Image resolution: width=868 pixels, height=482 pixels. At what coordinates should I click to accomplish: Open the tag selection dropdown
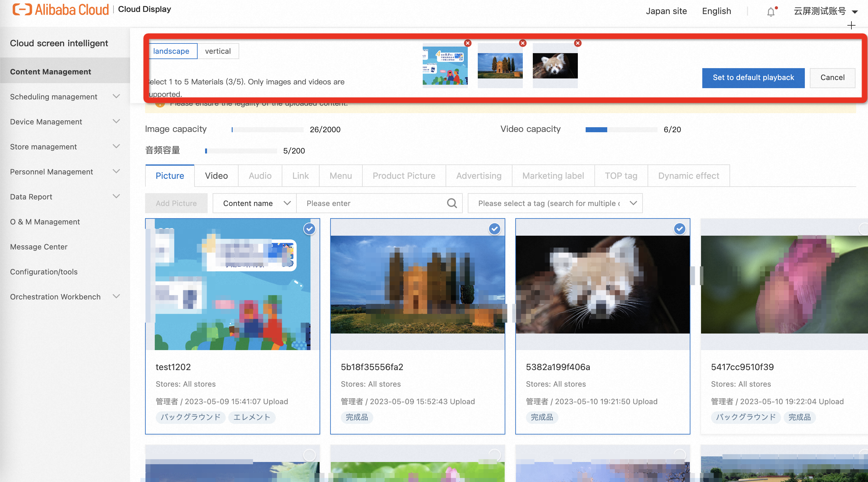555,203
